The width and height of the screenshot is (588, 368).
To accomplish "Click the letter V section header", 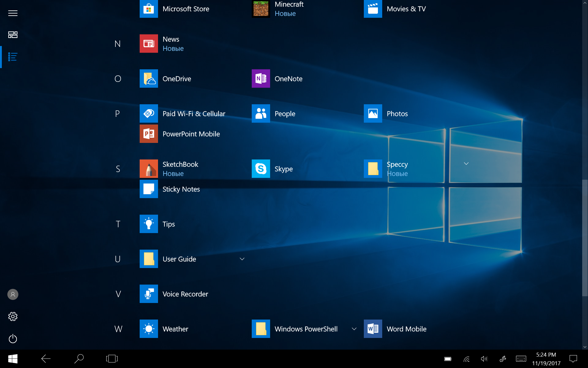I will coord(118,294).
